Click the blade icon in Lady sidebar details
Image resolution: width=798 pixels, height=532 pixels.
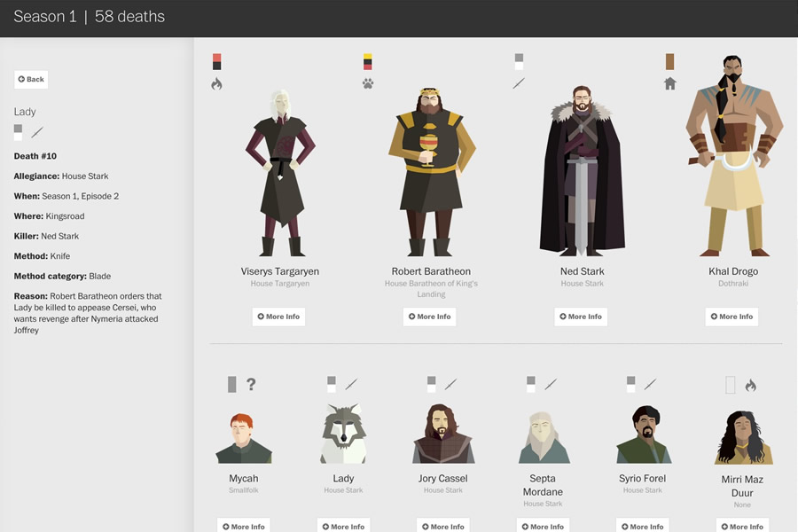point(37,132)
